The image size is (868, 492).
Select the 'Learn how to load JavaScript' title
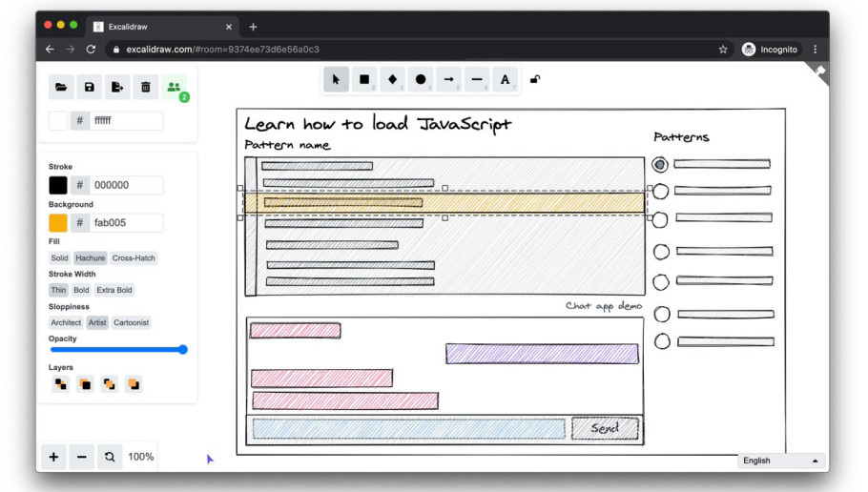click(378, 124)
